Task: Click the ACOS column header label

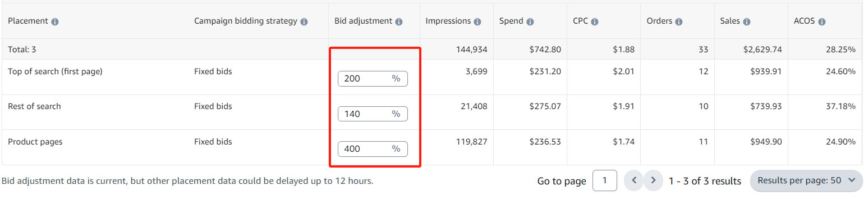Action: tap(804, 21)
